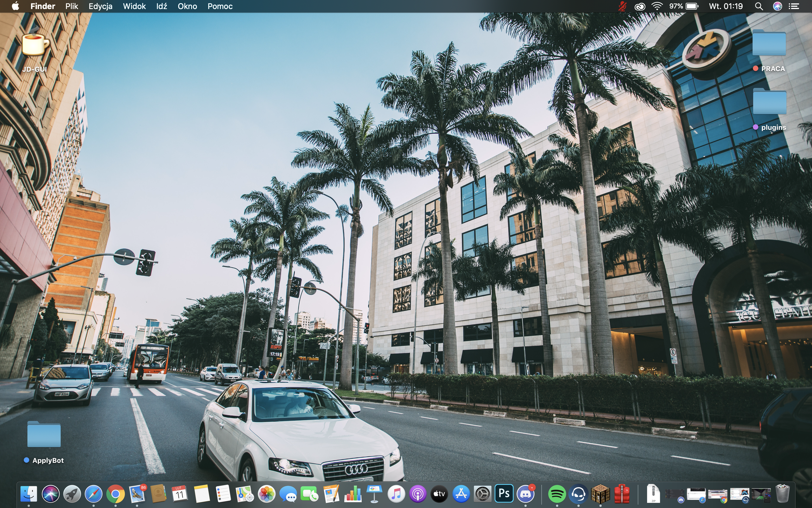This screenshot has width=812, height=508.
Task: Open the Photos app
Action: click(266, 494)
